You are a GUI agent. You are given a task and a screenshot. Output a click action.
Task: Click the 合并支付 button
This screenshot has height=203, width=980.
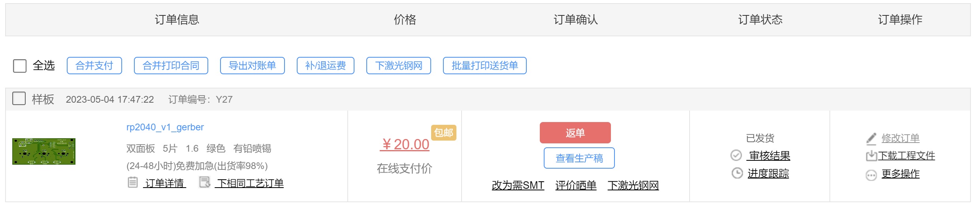tap(94, 66)
